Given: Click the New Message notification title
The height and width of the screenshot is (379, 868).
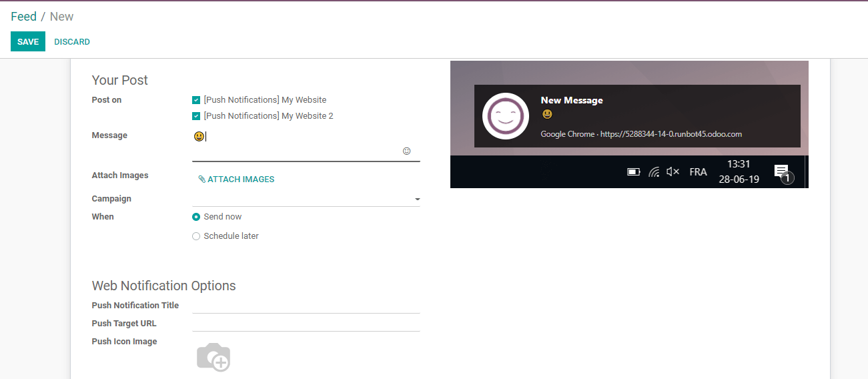Looking at the screenshot, I should [572, 100].
